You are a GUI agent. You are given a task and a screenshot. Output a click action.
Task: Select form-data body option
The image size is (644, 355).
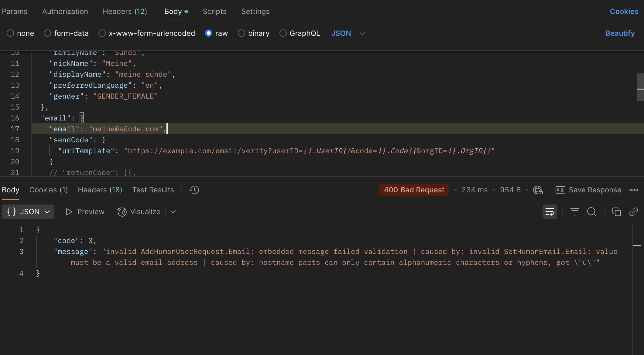(x=47, y=33)
